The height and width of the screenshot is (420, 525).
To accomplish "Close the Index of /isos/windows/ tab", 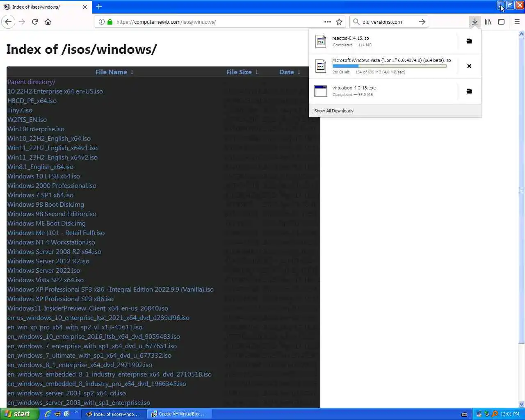I will pos(85,7).
